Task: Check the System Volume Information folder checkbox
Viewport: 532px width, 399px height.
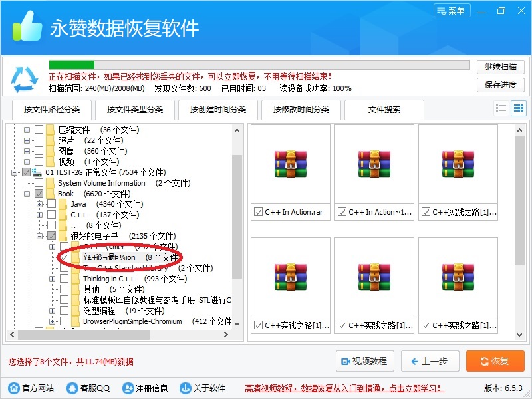Action: 39,183
